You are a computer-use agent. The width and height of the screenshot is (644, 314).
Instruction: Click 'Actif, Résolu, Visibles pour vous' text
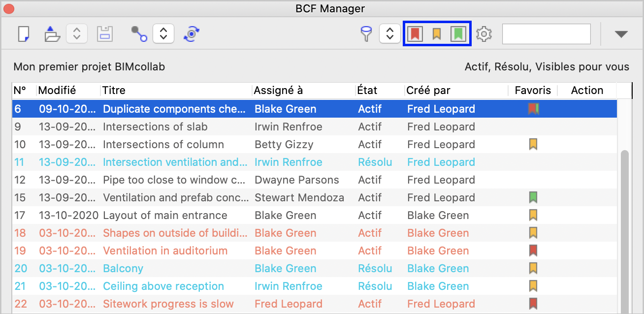(547, 67)
